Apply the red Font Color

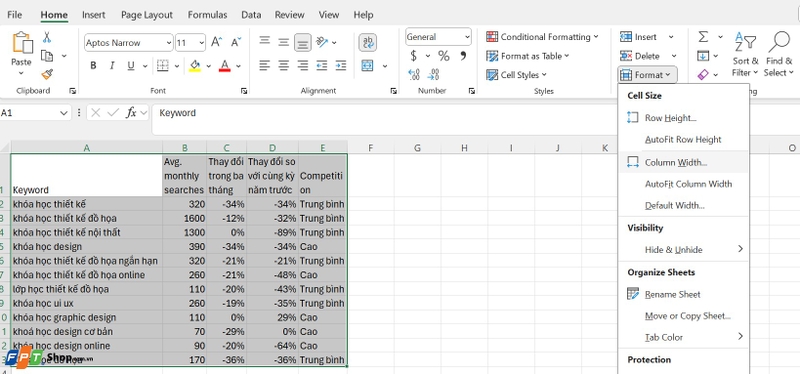224,65
